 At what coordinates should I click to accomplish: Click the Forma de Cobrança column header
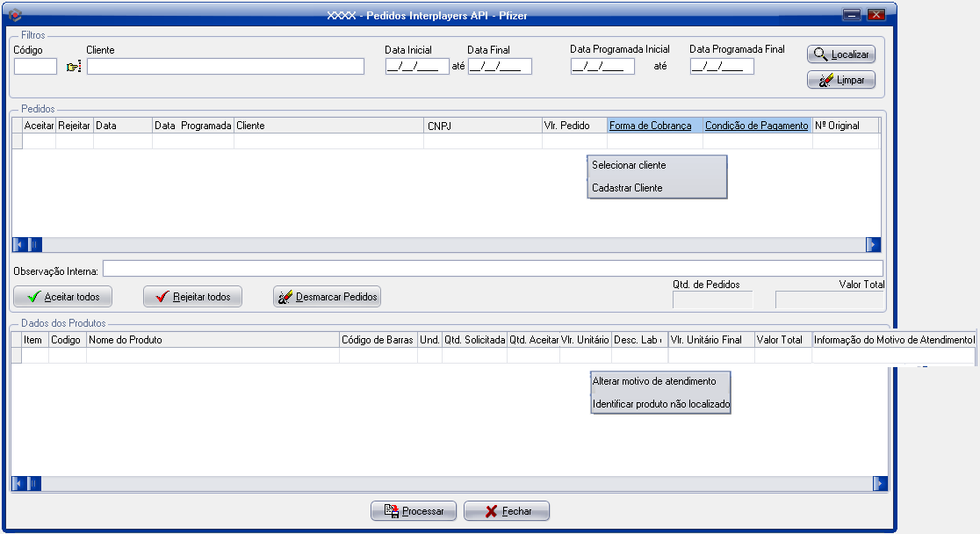[x=651, y=126]
